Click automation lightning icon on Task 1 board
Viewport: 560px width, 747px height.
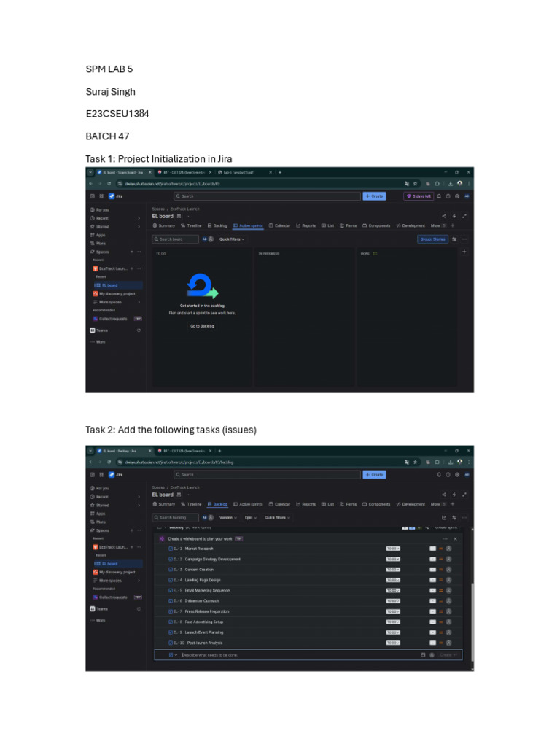[454, 216]
